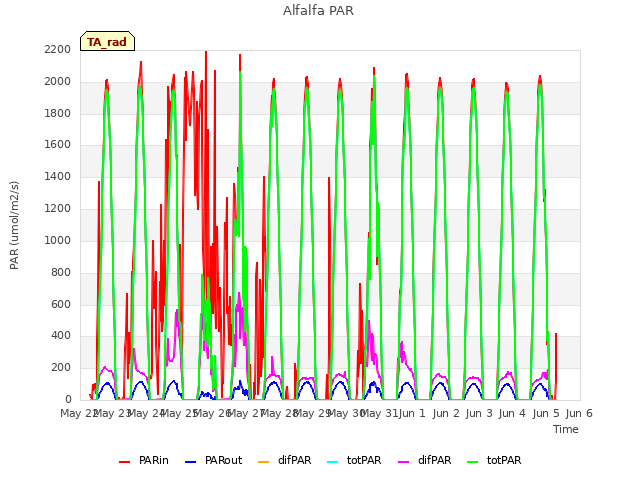Click the Jun 2 x-axis date
The image size is (640, 480).
(446, 413)
